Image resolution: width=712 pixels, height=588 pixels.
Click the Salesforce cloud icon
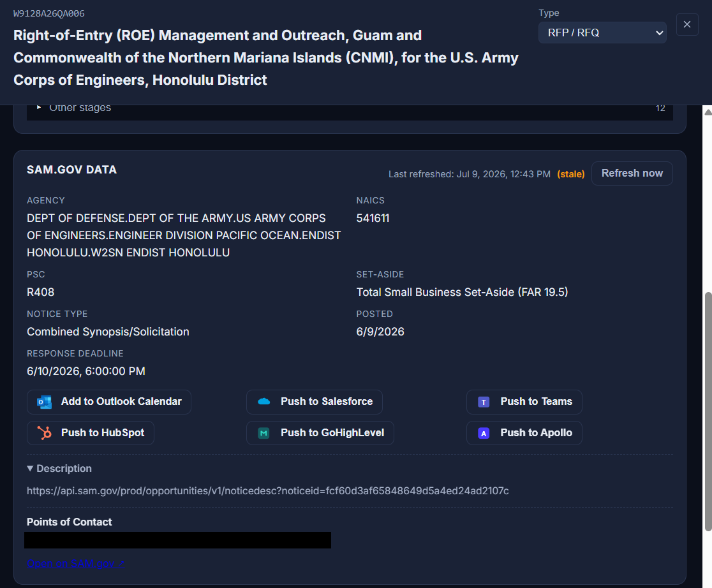(264, 402)
